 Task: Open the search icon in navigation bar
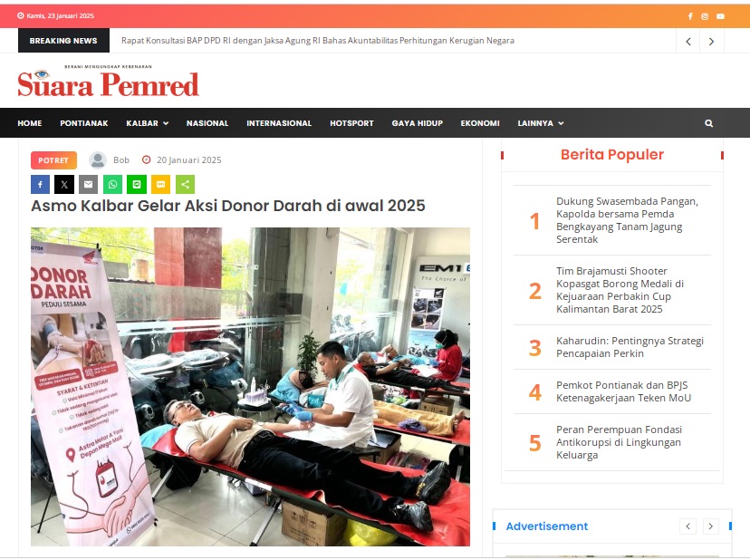pos(709,123)
